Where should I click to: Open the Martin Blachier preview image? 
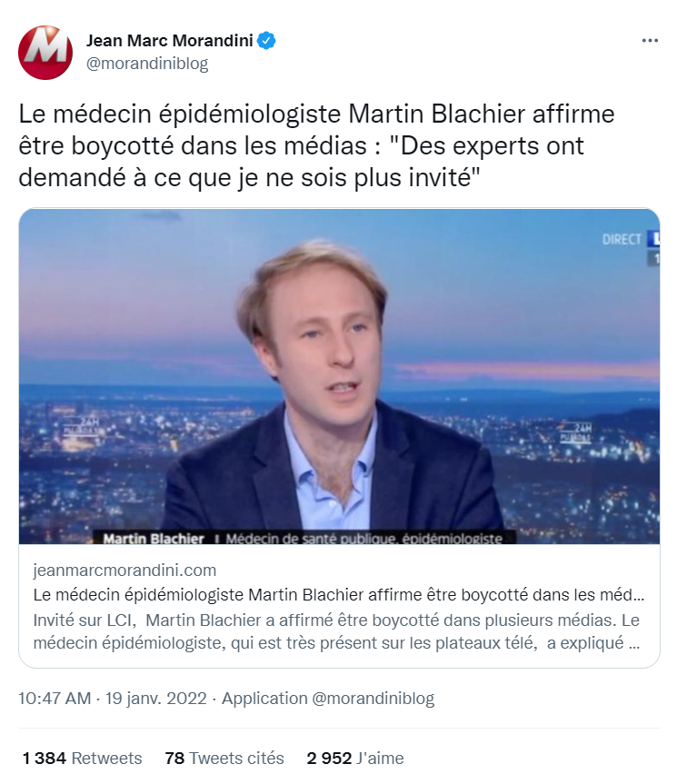339,376
